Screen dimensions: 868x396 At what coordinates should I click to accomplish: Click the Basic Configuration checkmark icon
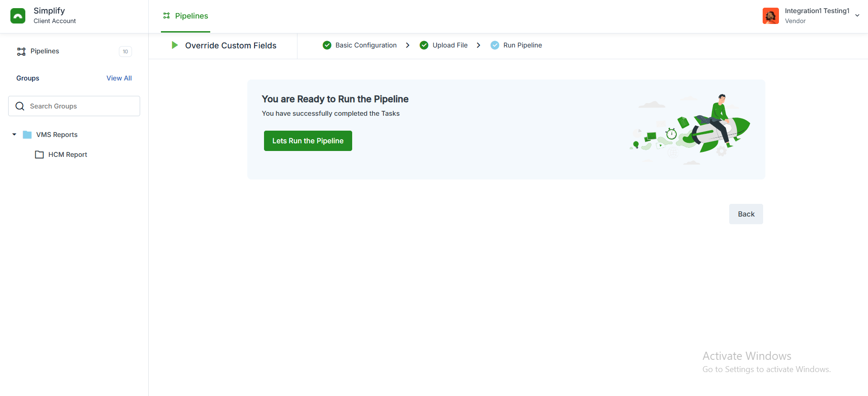point(327,45)
